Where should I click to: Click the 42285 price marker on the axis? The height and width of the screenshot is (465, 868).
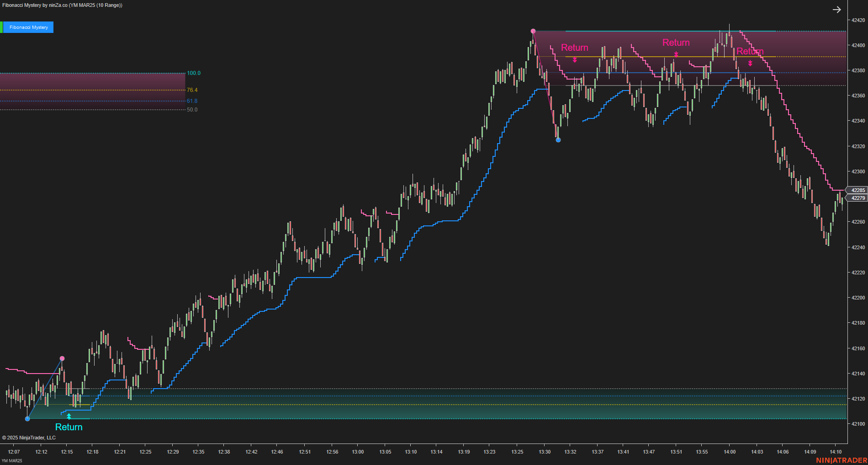tap(857, 190)
